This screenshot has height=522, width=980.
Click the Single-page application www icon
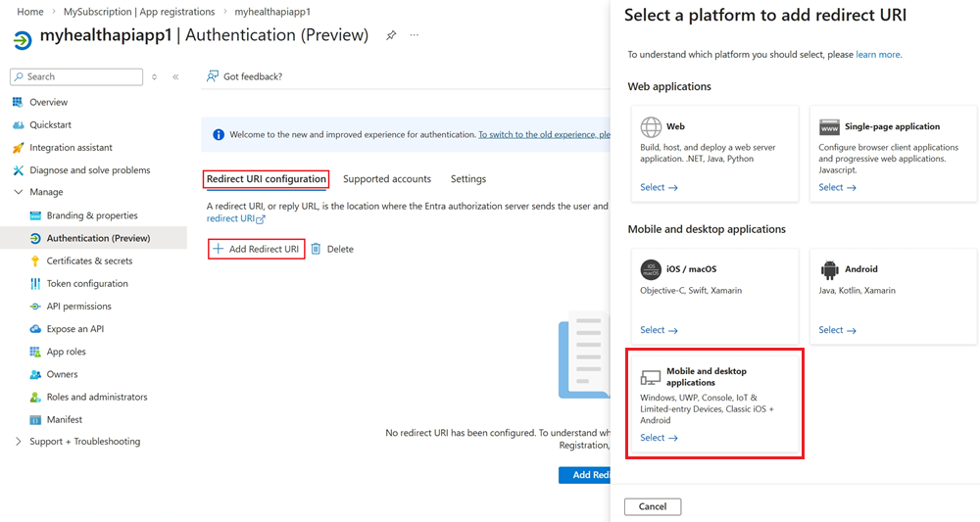(x=829, y=127)
